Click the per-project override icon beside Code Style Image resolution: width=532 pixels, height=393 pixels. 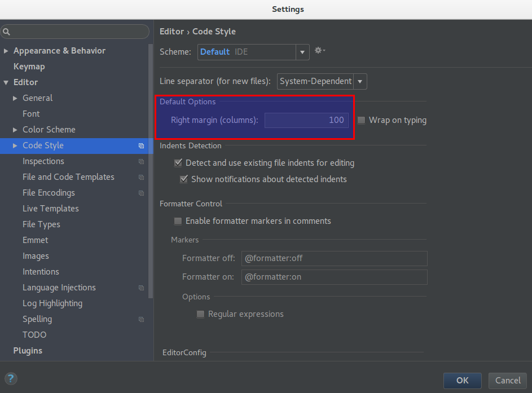click(x=141, y=145)
